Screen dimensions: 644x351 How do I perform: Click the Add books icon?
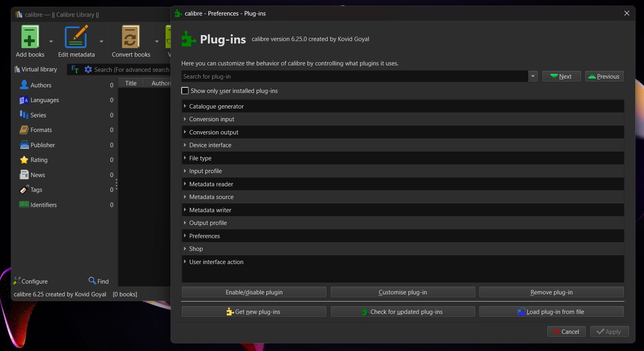coord(30,37)
